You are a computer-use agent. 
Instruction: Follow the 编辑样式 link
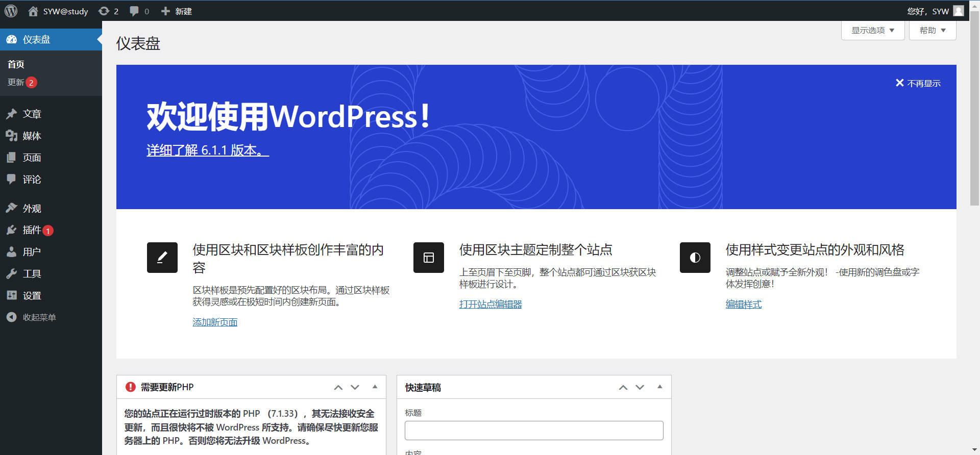744,305
